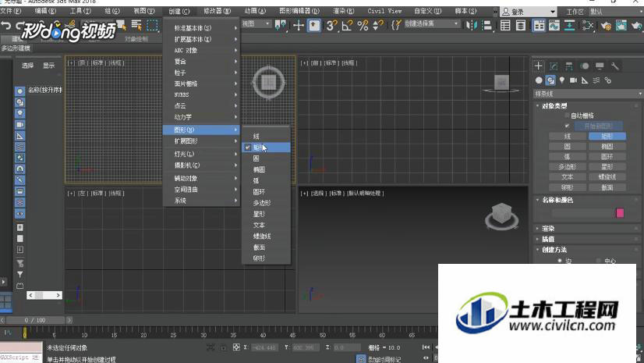This screenshot has height=363, width=644.
Task: Click the Mirror tool in toolbar
Action: click(x=472, y=26)
